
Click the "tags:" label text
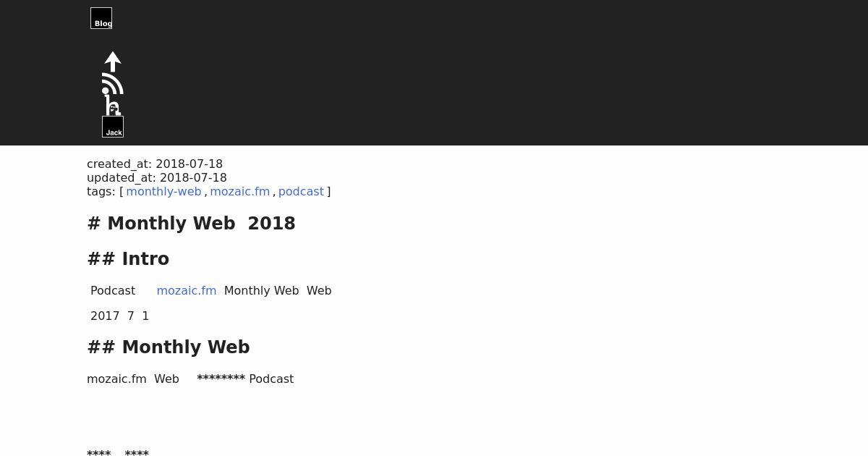101,191
